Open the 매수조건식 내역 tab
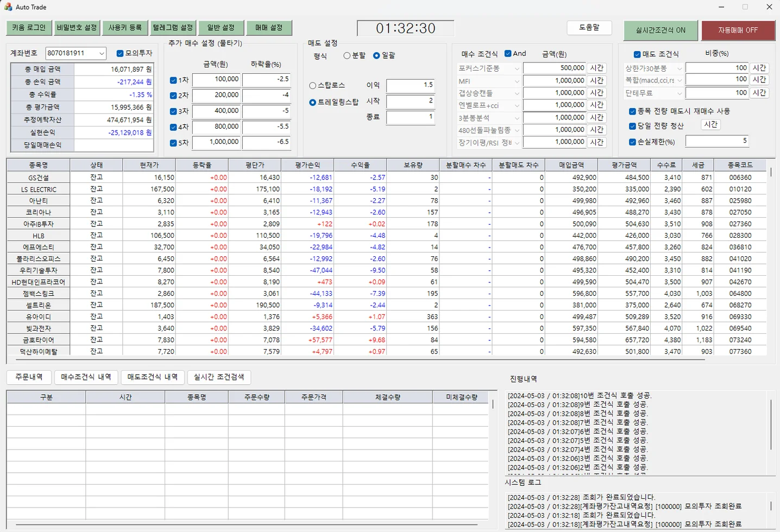 tap(86, 377)
